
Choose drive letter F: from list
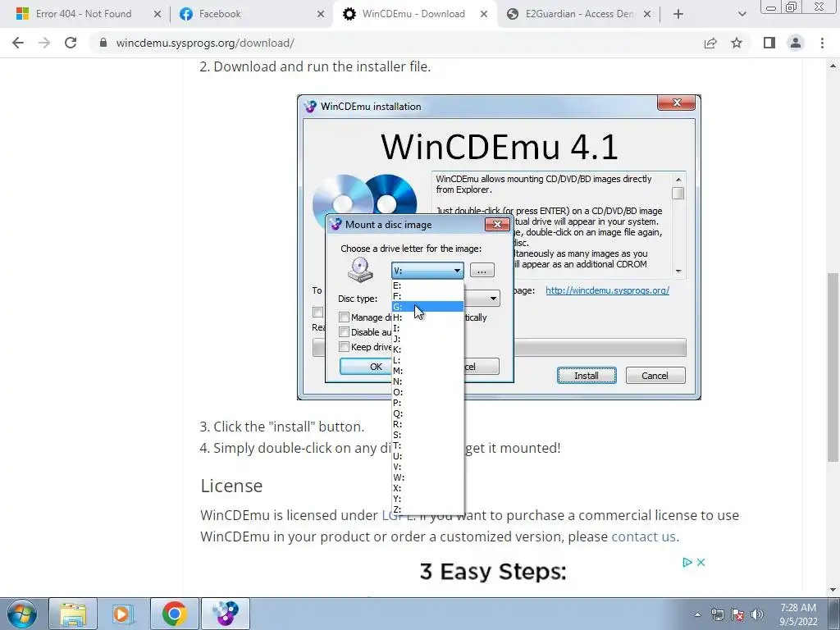pos(427,296)
